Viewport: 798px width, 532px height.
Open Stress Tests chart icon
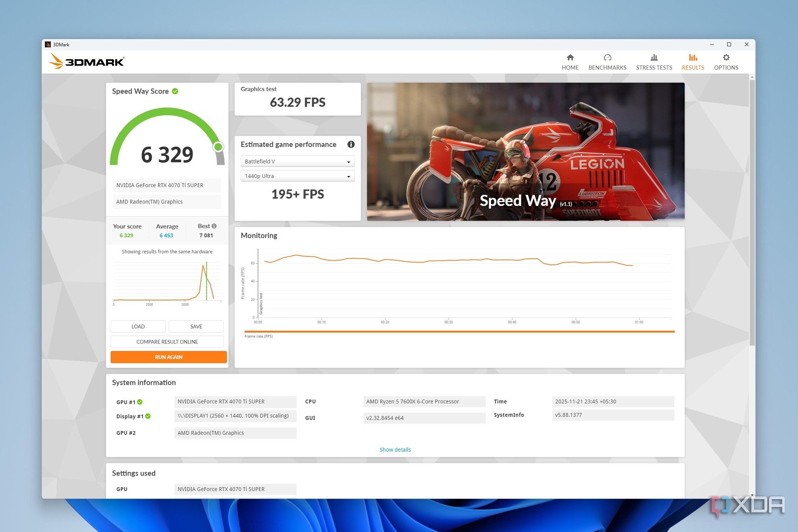[x=654, y=58]
